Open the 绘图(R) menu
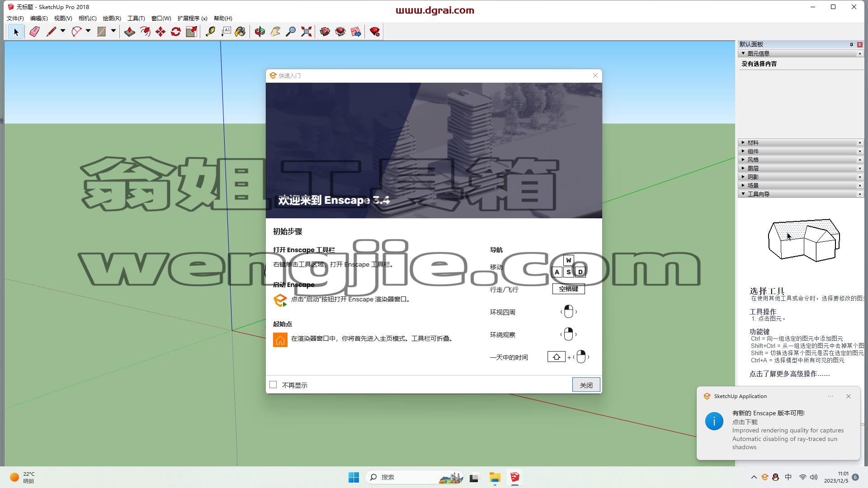This screenshot has height=488, width=868. click(112, 19)
